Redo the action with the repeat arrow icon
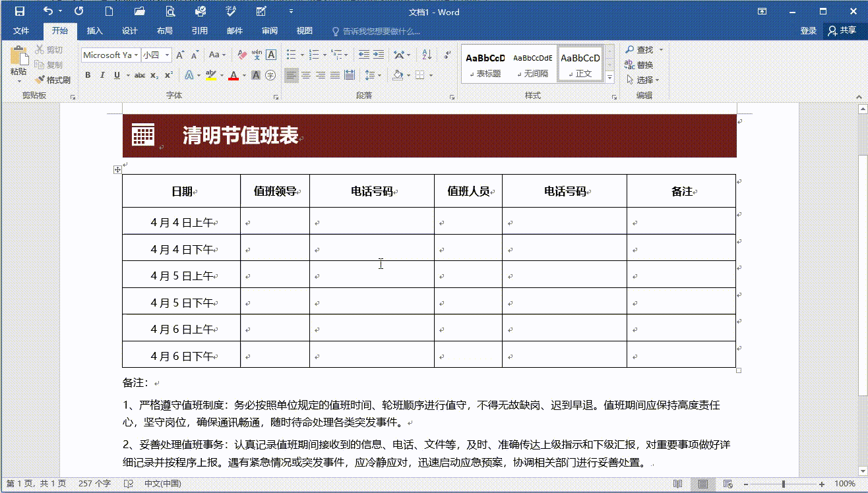868x493 pixels. [79, 11]
